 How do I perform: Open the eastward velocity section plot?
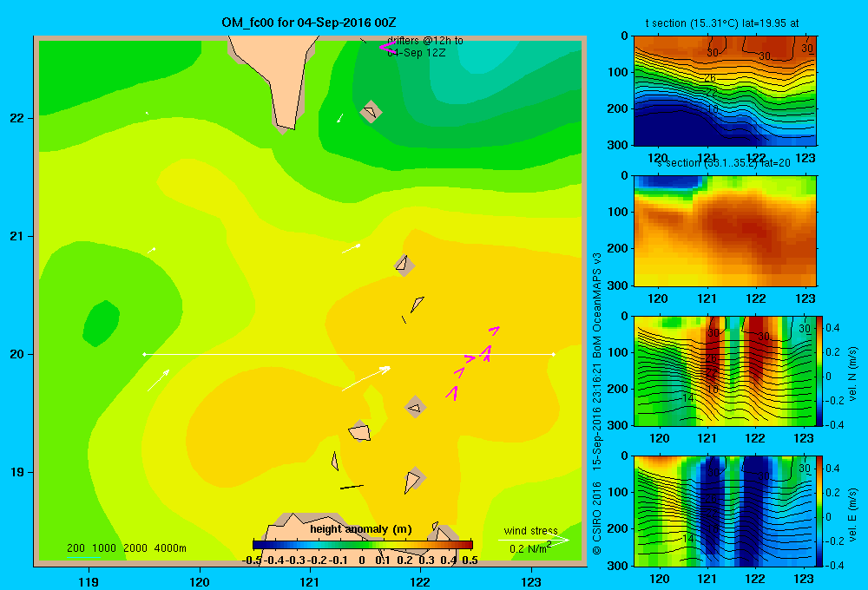coord(725,511)
